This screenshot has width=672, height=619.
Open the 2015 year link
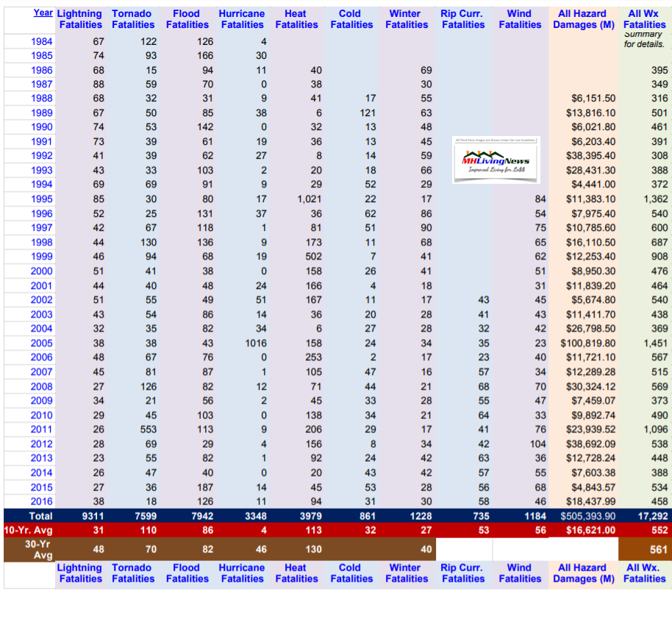coord(42,487)
